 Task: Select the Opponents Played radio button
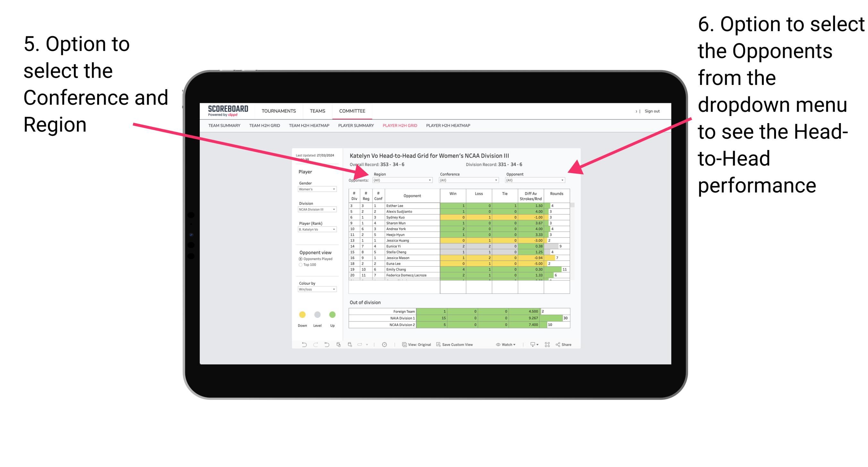[x=298, y=259]
